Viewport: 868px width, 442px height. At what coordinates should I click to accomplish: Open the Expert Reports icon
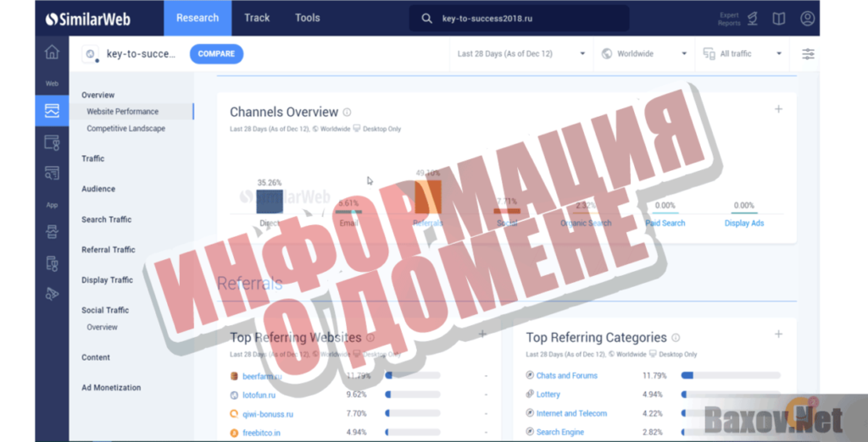point(752,19)
